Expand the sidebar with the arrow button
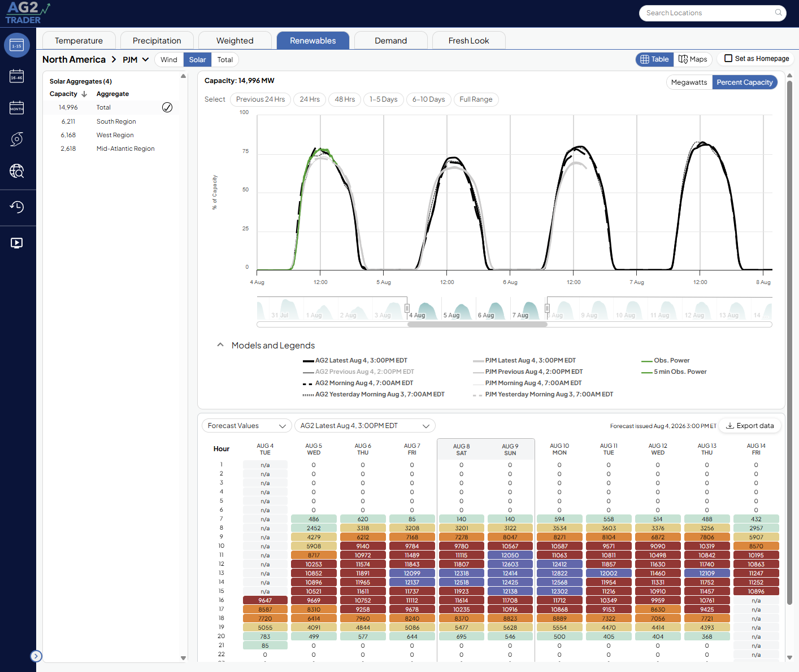 click(36, 656)
